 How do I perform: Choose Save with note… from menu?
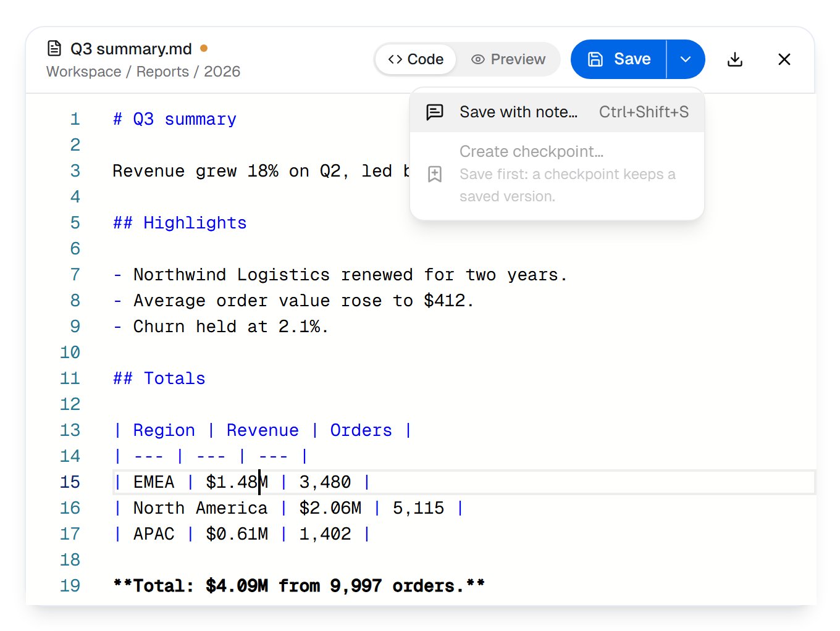(x=557, y=112)
